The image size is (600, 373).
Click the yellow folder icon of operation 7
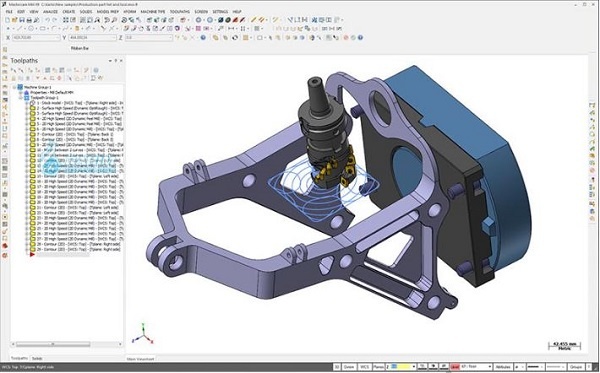click(33, 134)
